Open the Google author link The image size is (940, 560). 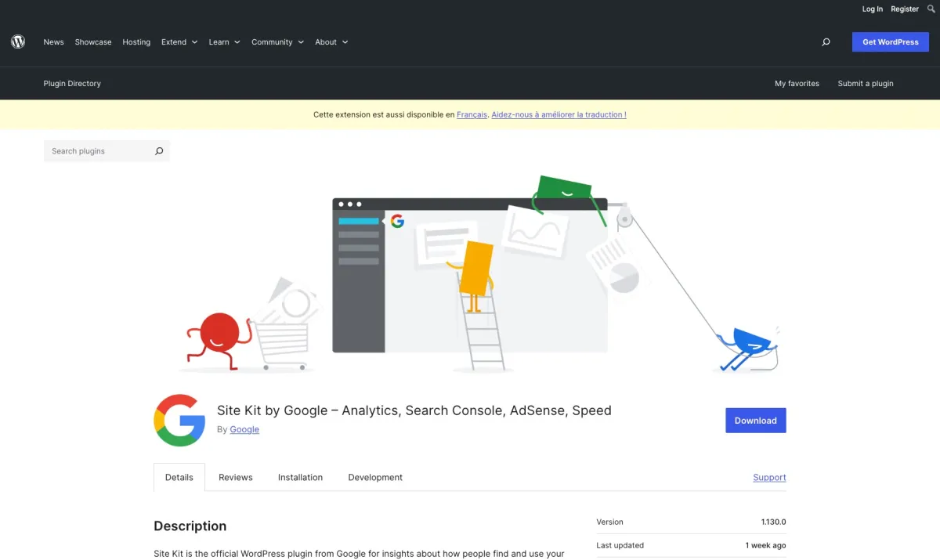click(244, 429)
